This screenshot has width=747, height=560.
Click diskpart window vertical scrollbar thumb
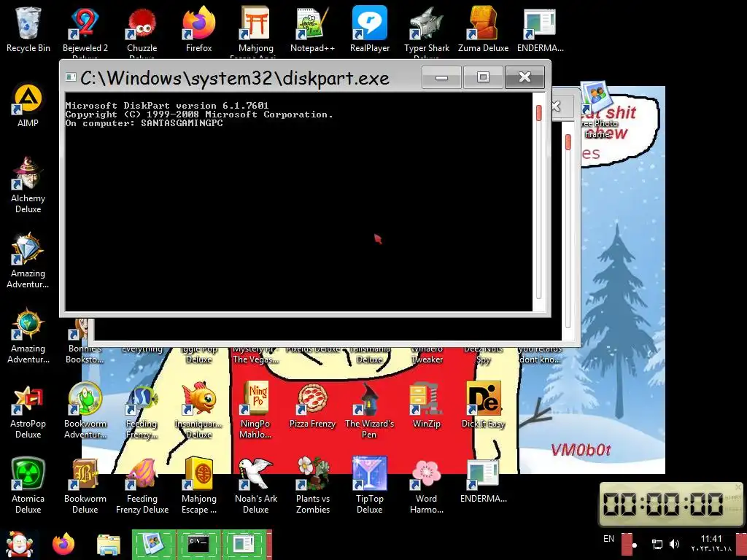click(539, 113)
